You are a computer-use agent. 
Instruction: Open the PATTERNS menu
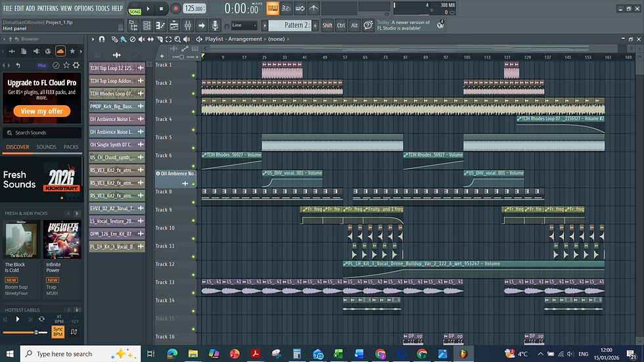click(47, 9)
